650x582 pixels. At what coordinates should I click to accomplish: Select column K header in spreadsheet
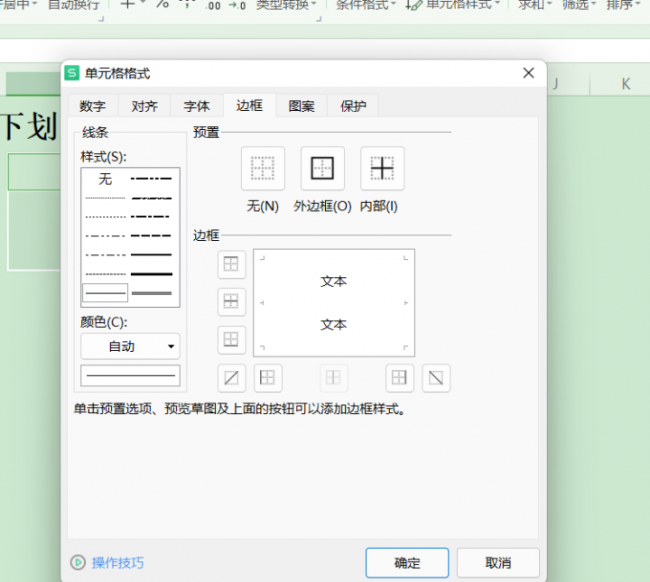pyautogui.click(x=626, y=84)
